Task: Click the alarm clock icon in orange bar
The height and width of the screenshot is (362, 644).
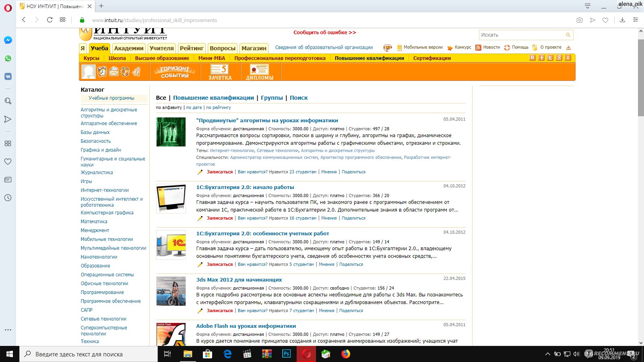Action: [102, 72]
